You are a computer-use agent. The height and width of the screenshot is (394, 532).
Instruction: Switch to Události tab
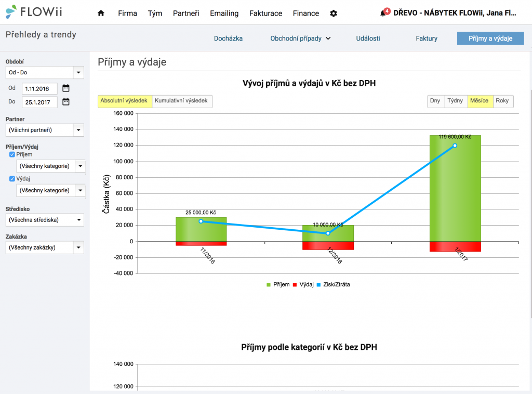point(368,38)
